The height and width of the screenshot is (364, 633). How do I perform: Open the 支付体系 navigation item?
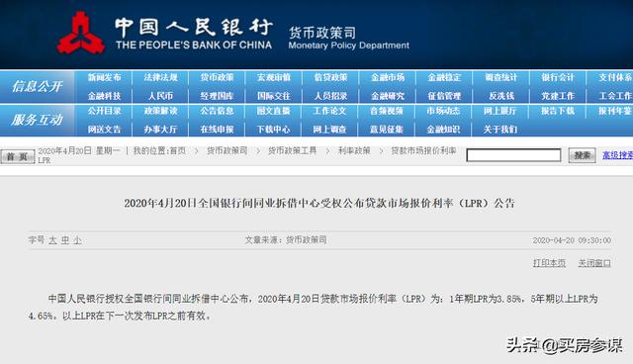[615, 77]
